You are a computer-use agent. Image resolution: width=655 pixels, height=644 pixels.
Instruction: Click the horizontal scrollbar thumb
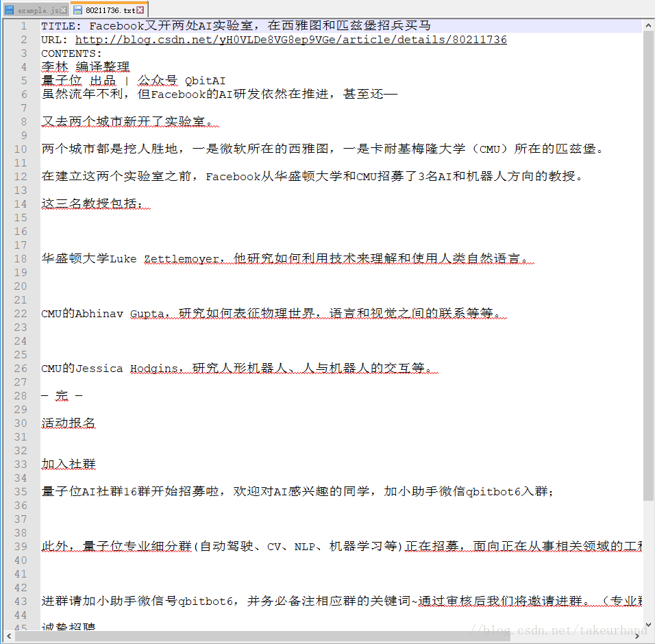pos(262,636)
